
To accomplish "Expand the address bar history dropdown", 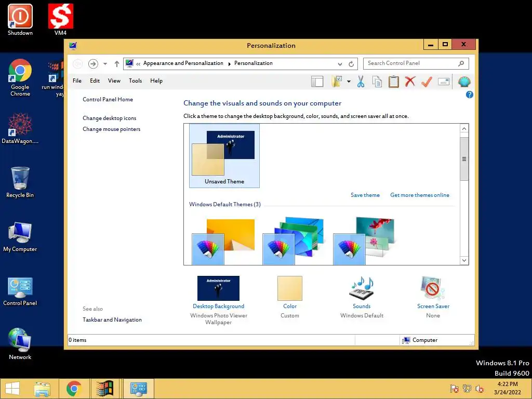I will (x=340, y=64).
